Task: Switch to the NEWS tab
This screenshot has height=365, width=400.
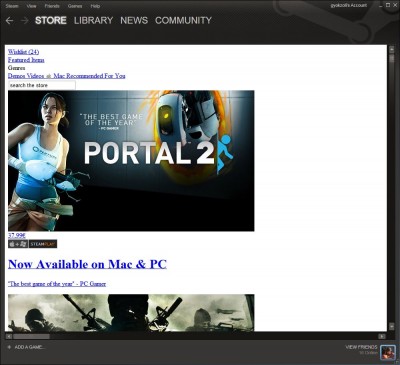Action: (134, 20)
